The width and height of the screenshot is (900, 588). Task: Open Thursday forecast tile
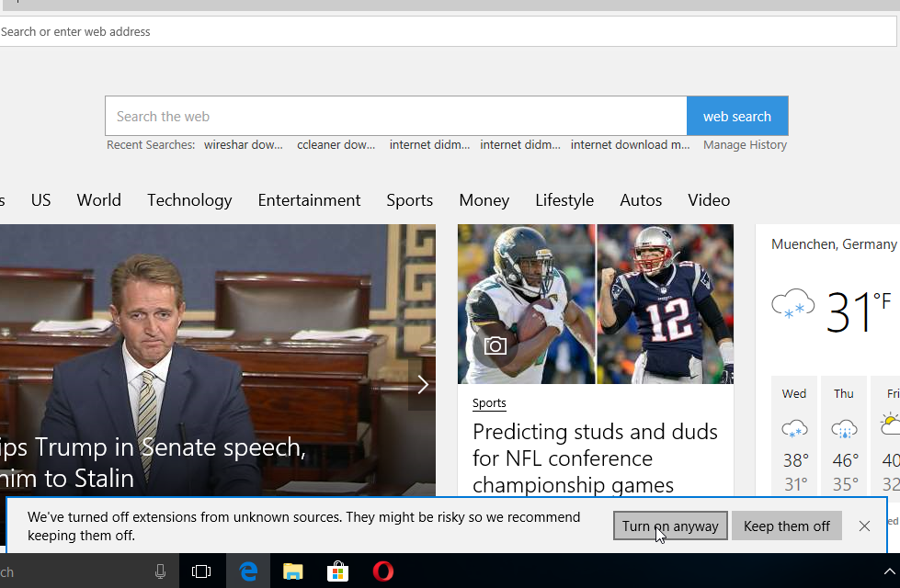click(x=844, y=435)
